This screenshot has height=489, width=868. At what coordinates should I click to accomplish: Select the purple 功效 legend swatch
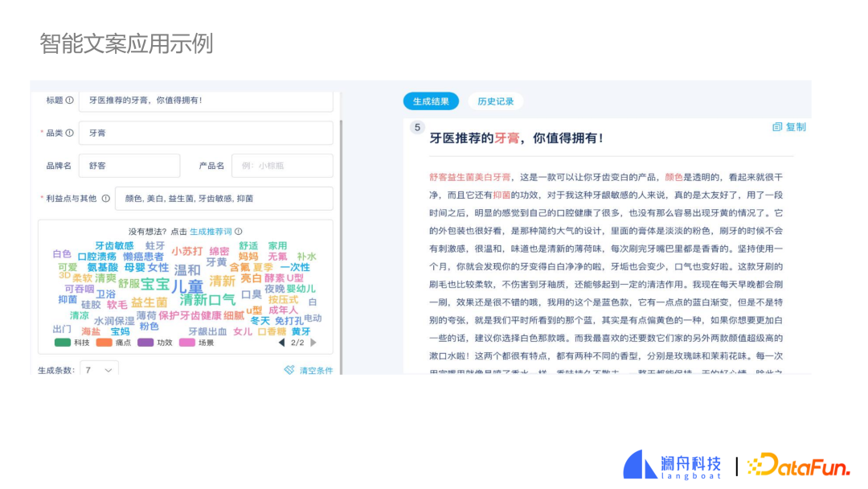tap(145, 343)
